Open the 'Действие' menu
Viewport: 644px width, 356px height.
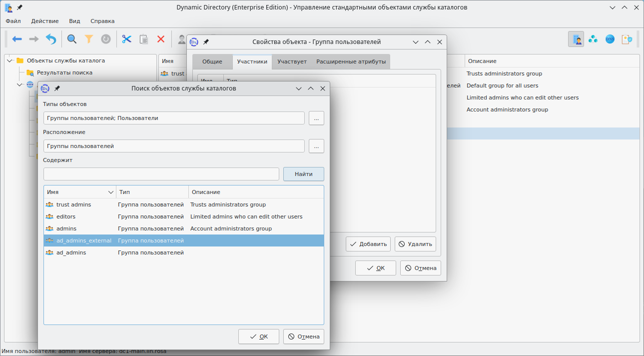coord(45,21)
